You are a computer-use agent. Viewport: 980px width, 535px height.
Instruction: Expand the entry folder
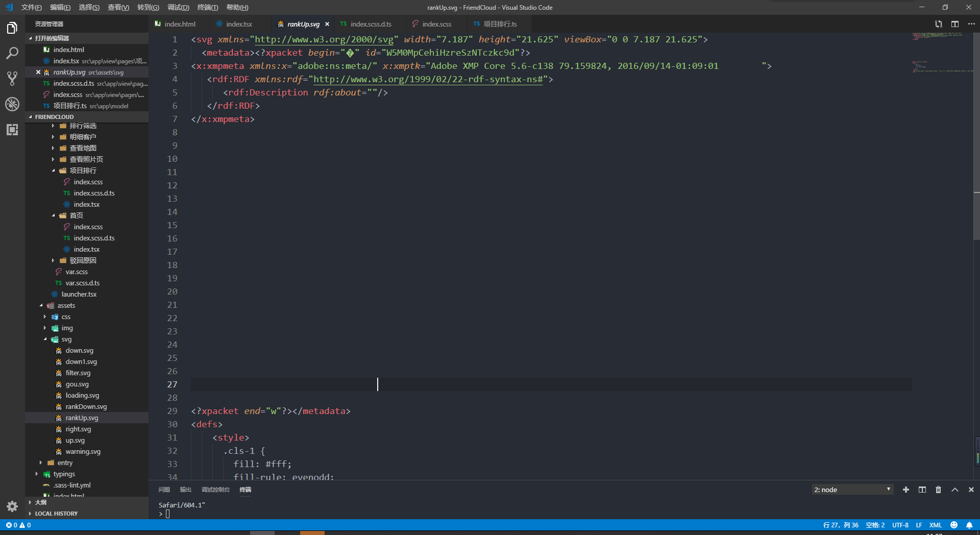pos(65,463)
